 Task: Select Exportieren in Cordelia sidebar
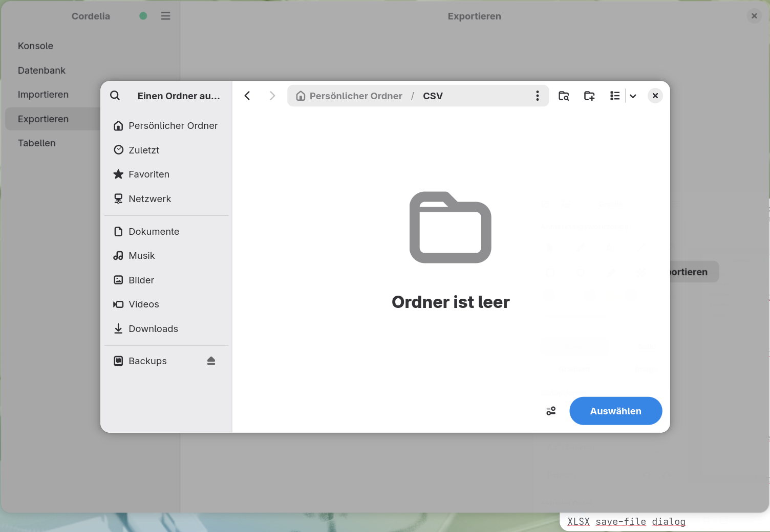click(52, 119)
